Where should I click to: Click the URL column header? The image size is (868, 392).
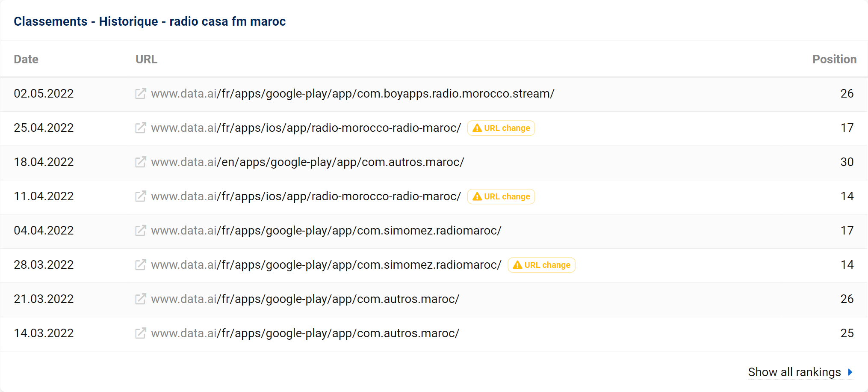[x=147, y=59]
